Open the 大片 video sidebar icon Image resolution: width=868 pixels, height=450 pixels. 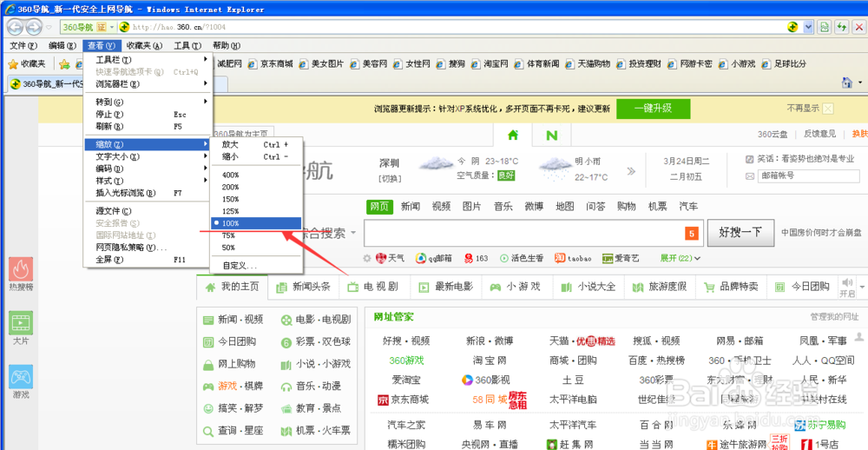pyautogui.click(x=21, y=322)
